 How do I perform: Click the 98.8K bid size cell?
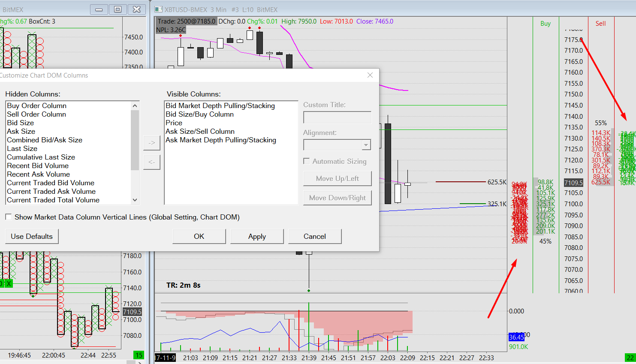[546, 182]
